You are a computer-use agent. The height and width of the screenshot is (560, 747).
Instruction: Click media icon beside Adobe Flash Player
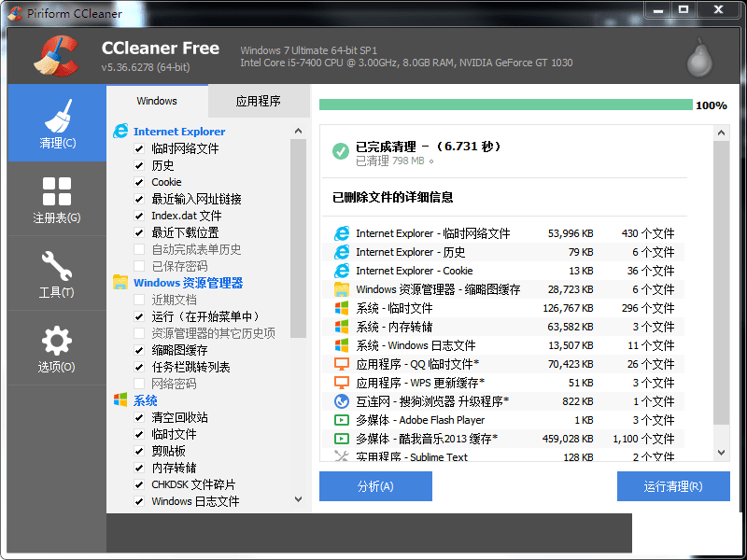(x=342, y=420)
